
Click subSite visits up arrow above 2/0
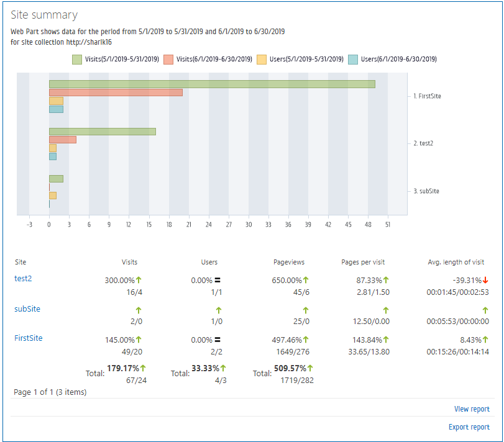click(x=139, y=310)
